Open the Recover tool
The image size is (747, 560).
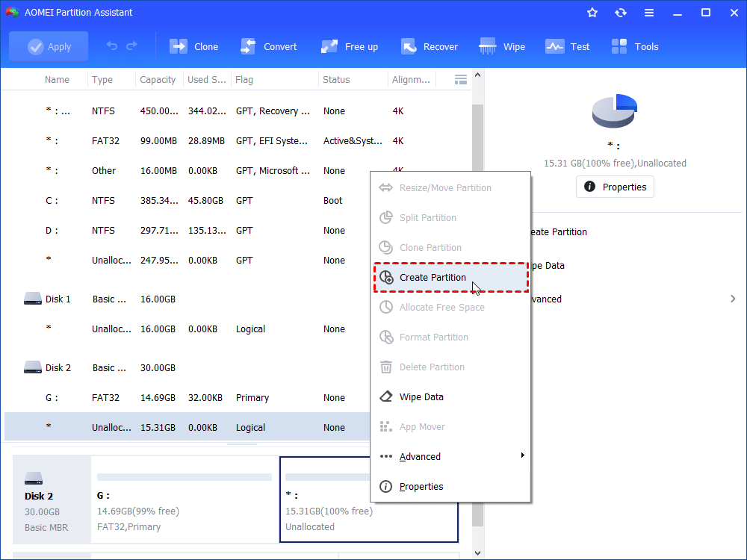430,46
